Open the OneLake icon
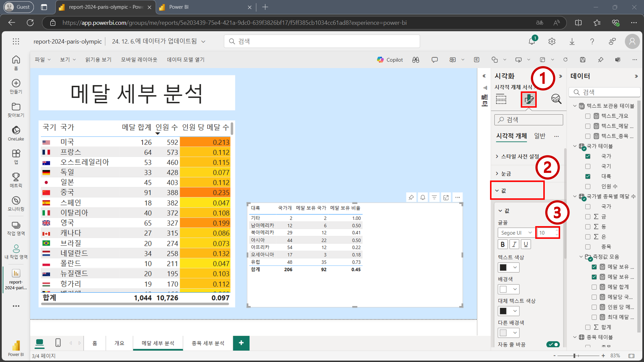This screenshot has height=362, width=644. pyautogui.click(x=16, y=130)
